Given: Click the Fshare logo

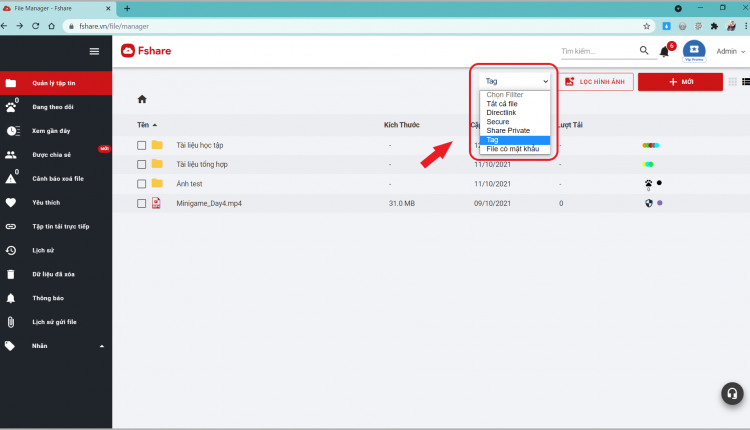Looking at the screenshot, I should click(146, 51).
